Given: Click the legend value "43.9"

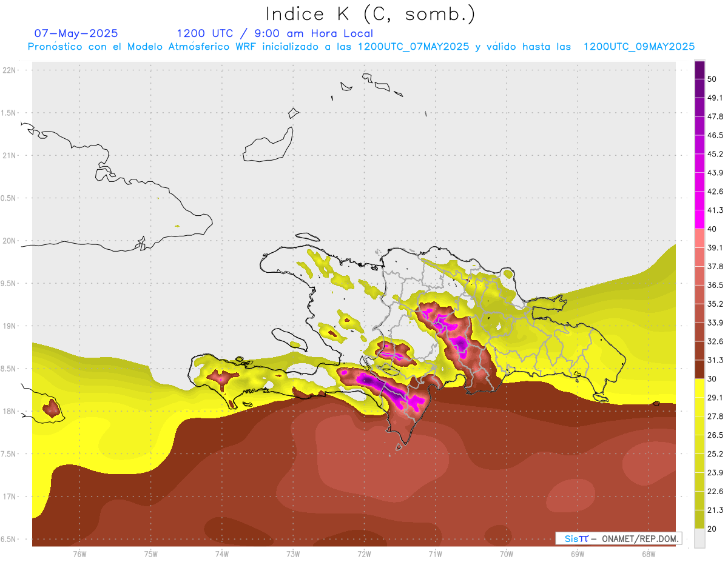Looking at the screenshot, I should (x=715, y=173).
